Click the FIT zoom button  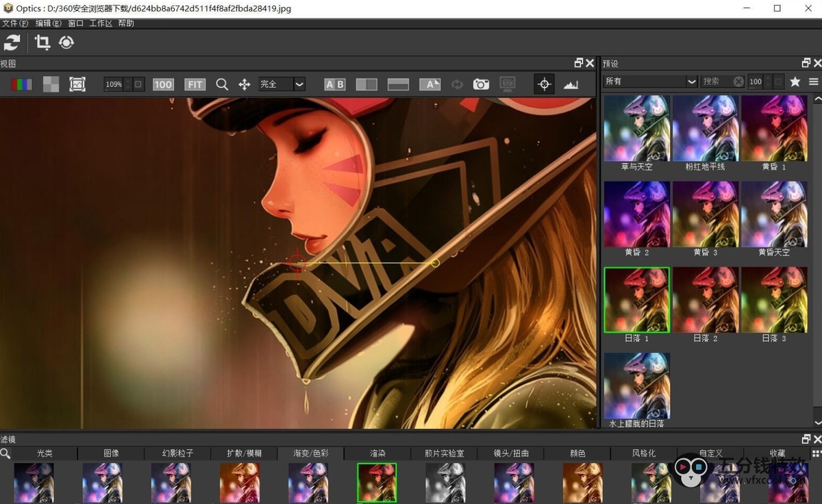click(x=195, y=84)
